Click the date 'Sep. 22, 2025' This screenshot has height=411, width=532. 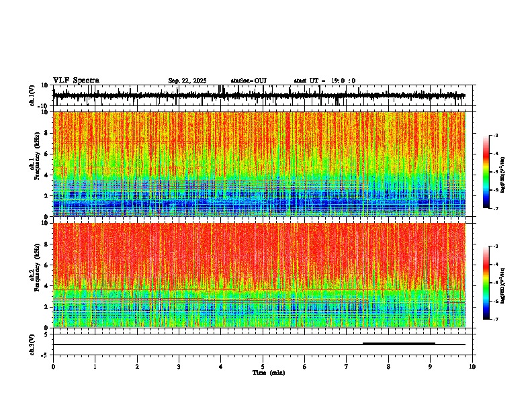tap(187, 81)
